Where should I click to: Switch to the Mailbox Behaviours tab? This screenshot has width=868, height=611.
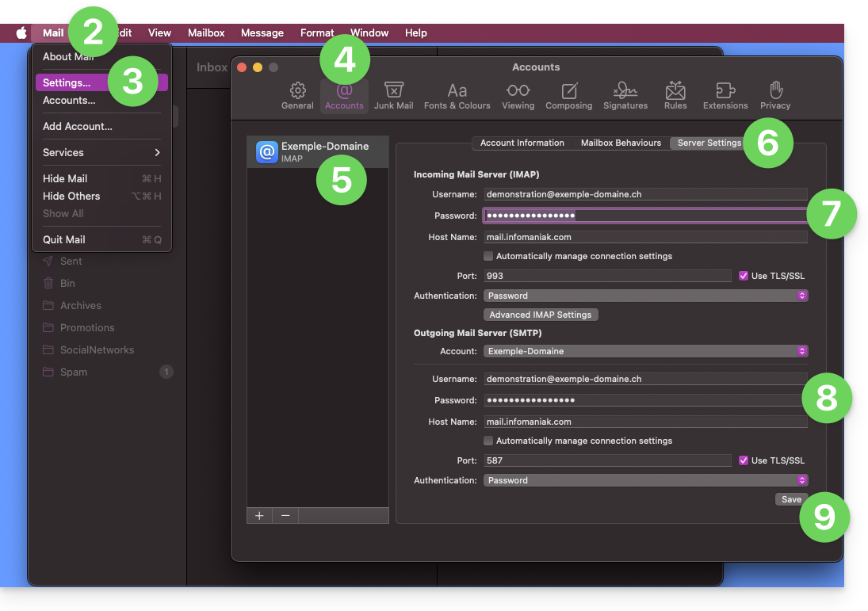tap(621, 143)
